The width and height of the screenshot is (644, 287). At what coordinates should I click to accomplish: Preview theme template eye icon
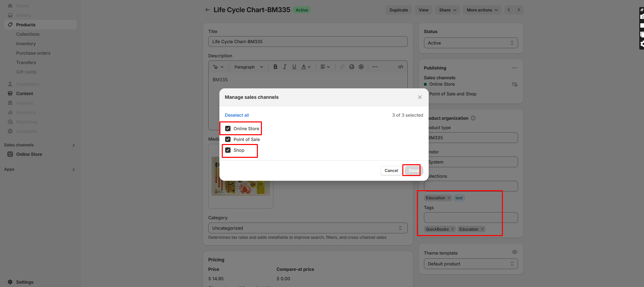coord(515,252)
